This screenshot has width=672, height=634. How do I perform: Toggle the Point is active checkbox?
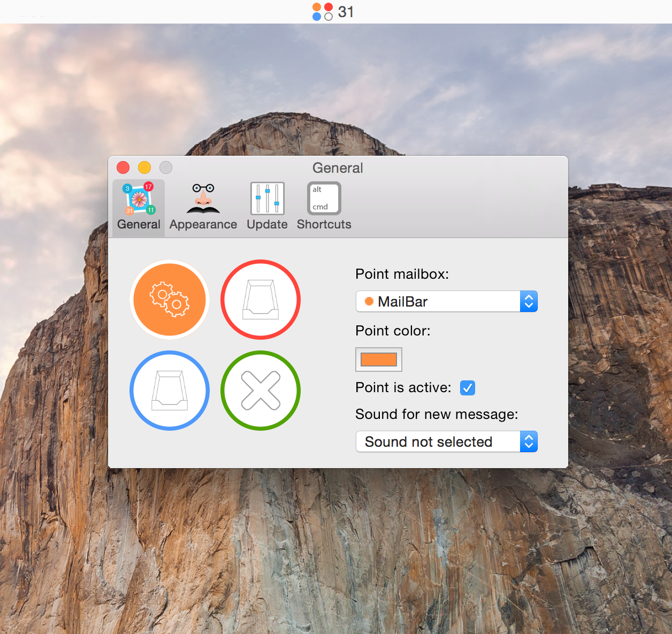467,388
